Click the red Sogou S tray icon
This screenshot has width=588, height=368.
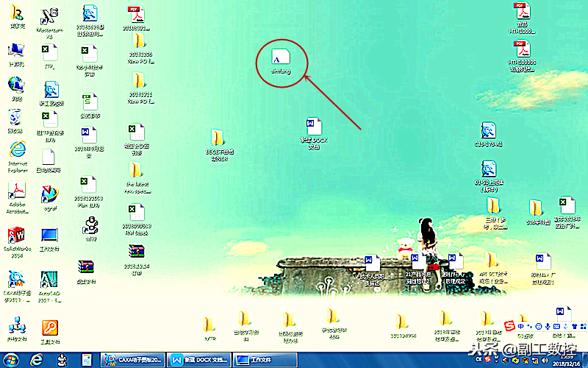point(487,359)
